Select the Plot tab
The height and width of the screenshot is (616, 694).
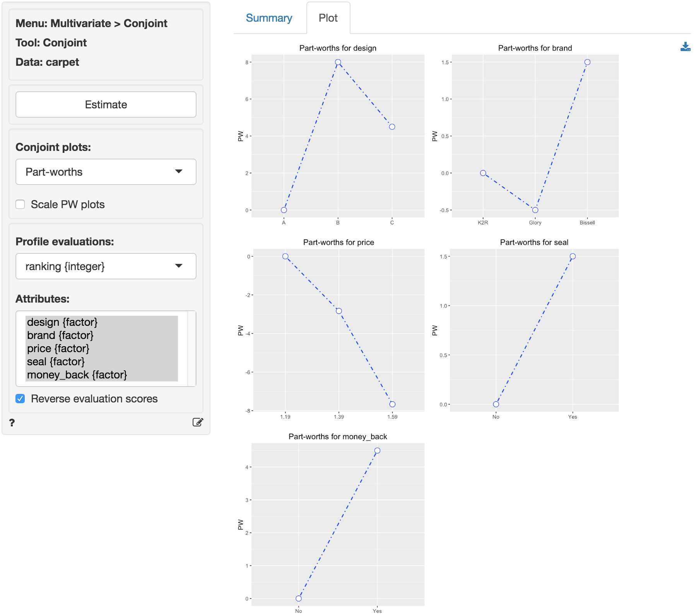point(328,18)
